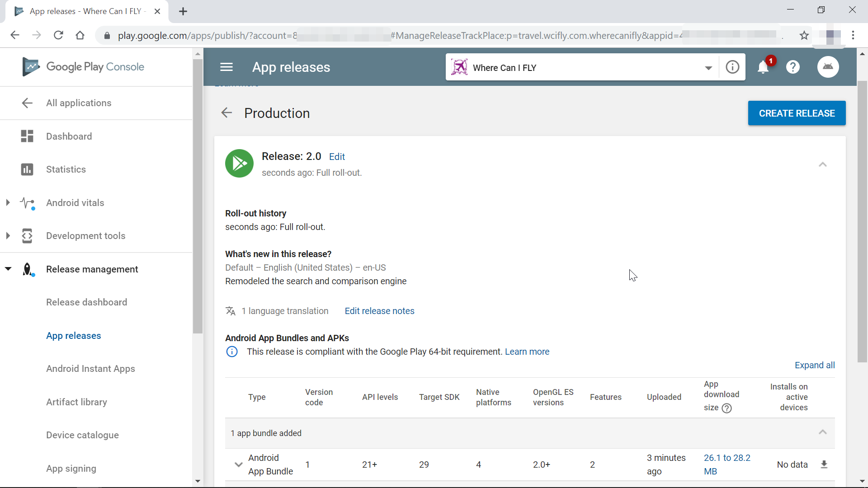868x488 pixels.
Task: Click Edit next to Release 2.0
Action: pos(337,157)
